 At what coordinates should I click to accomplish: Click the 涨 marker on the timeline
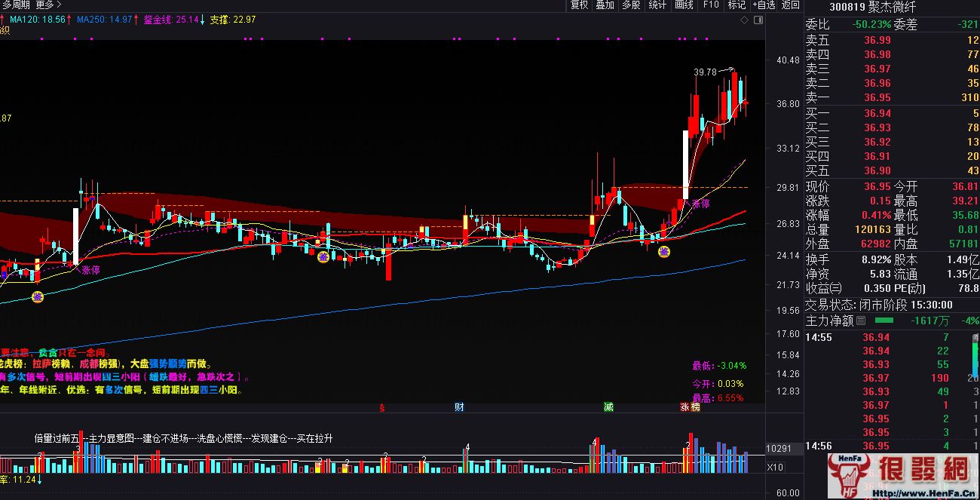[x=685, y=407]
